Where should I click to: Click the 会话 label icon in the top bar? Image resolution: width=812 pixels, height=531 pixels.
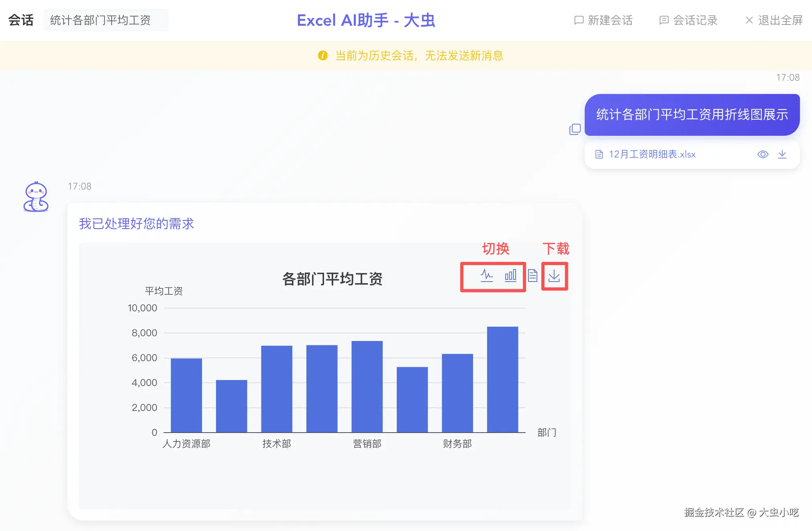click(x=20, y=20)
